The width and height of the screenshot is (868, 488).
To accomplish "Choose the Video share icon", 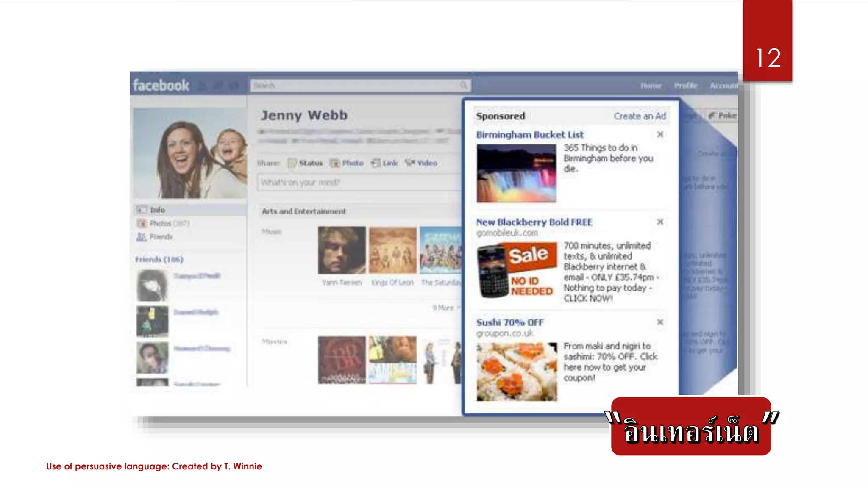I will click(x=409, y=163).
